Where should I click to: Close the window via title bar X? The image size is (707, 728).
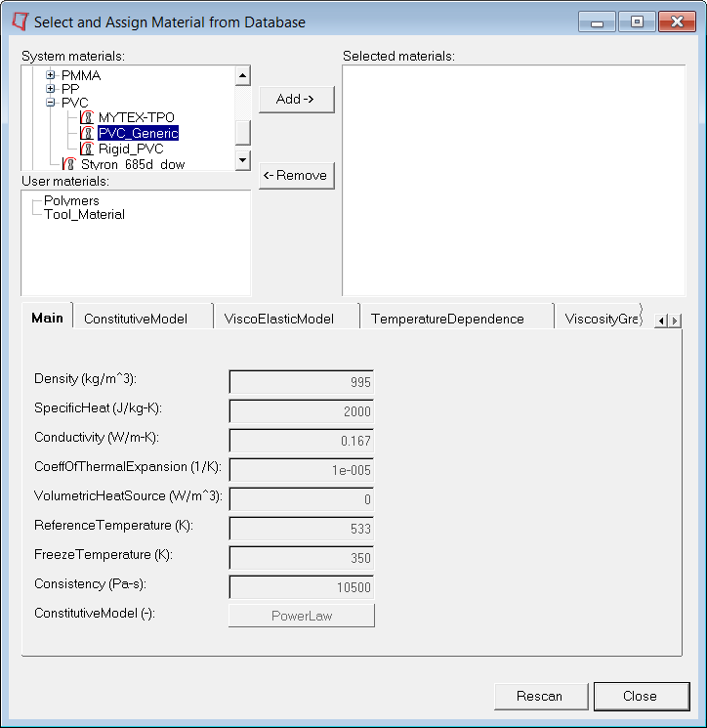coord(677,21)
